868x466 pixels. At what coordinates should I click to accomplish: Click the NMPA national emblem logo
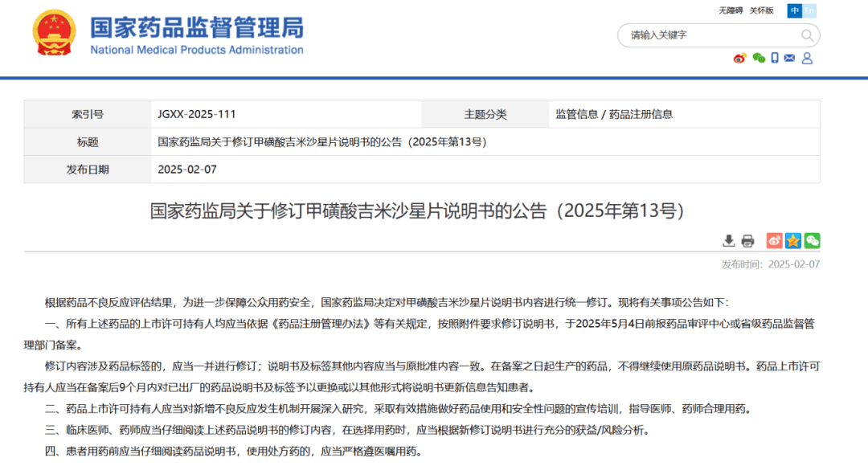pos(54,33)
